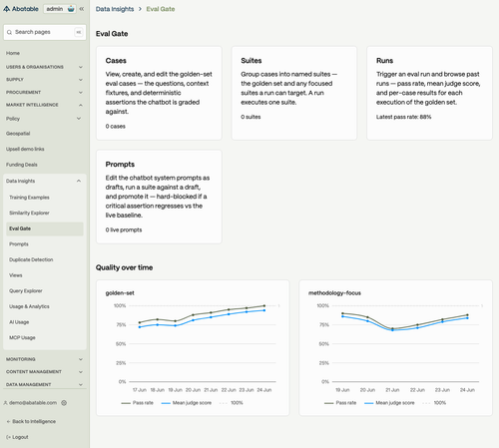Open Upsell demo links

point(25,149)
